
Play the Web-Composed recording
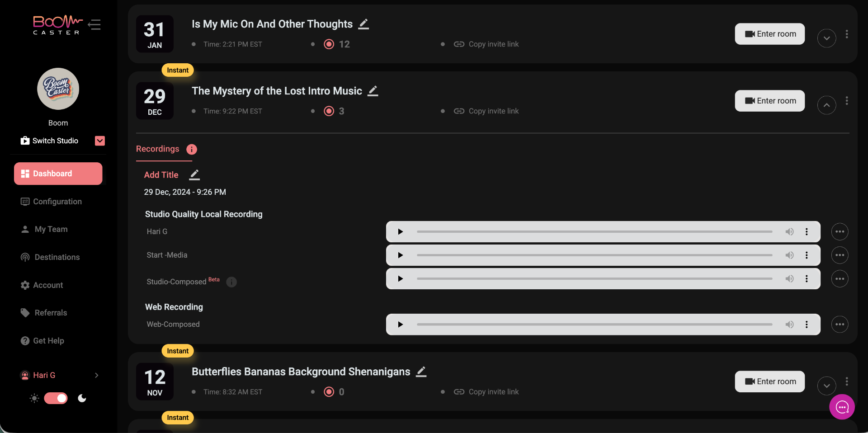400,325
